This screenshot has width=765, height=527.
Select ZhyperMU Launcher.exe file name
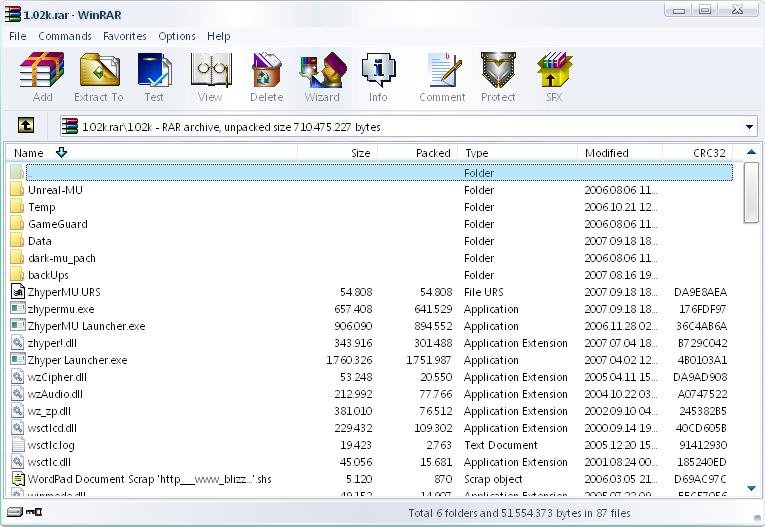click(x=86, y=326)
